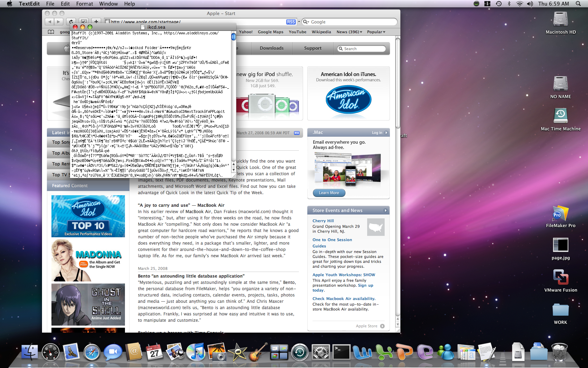The image size is (588, 368).
Task: Open Time Machine in the Dock
Action: (x=300, y=352)
